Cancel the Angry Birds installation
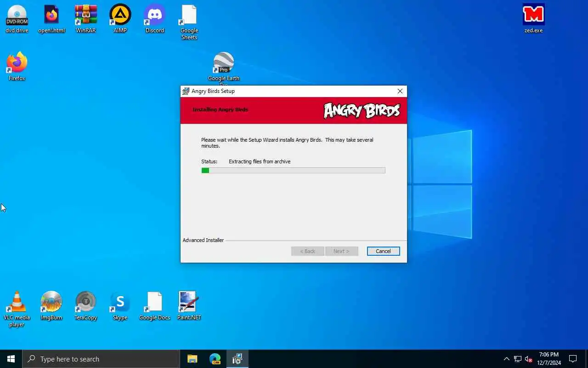The image size is (588, 368). click(x=383, y=251)
